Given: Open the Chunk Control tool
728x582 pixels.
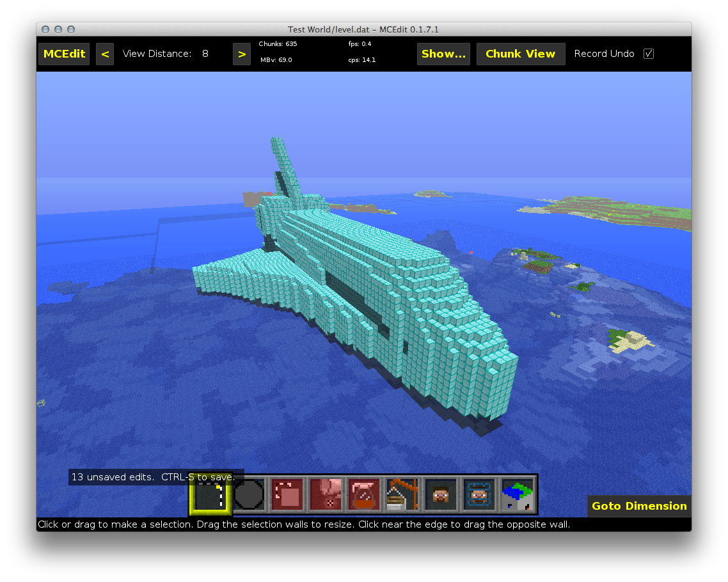Looking at the screenshot, I should (518, 495).
